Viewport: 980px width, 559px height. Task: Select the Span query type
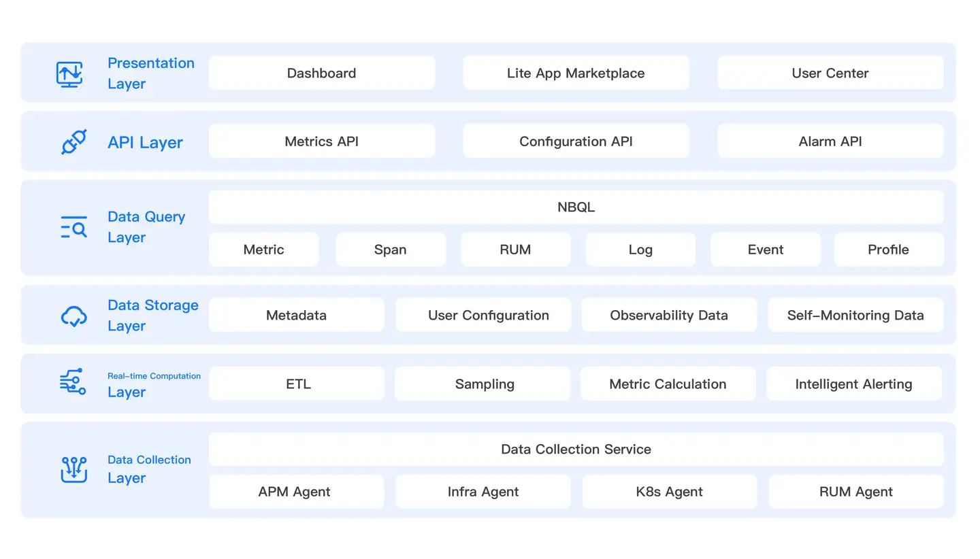[391, 250]
